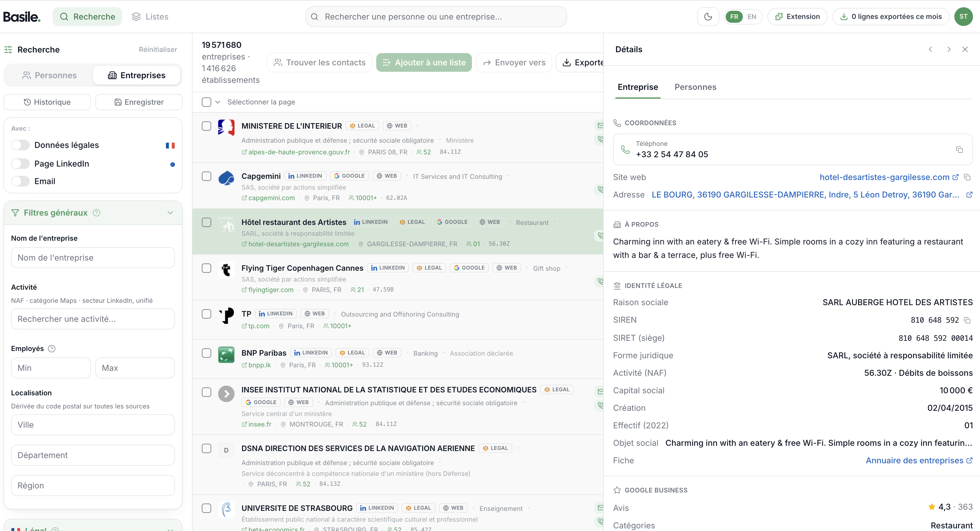This screenshot has width=980, height=531.
Task: Open the Capgemini company logo
Action: [x=226, y=178]
